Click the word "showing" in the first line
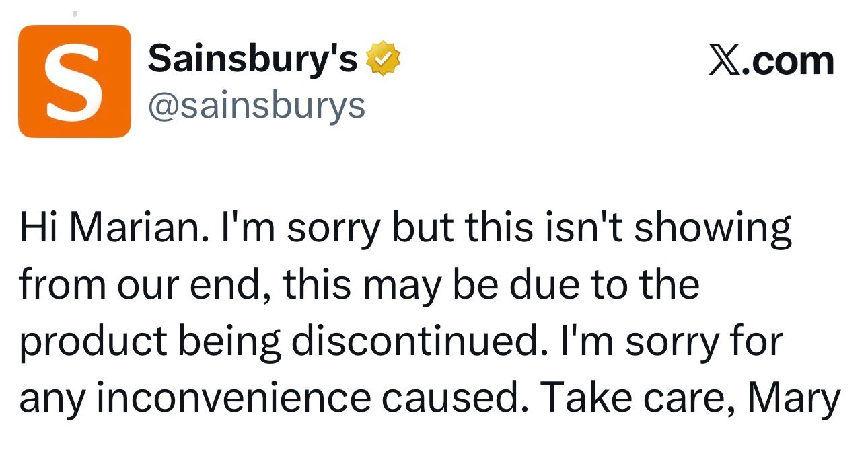The image size is (868, 462). [x=713, y=231]
